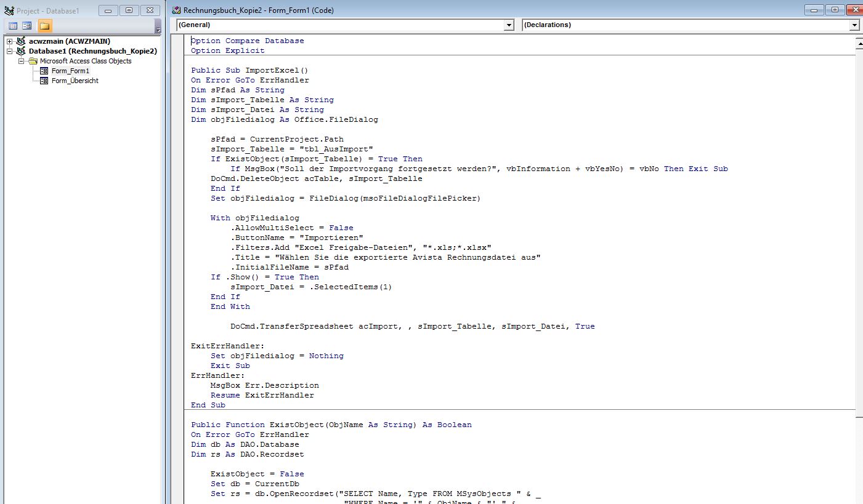Select the Microsoft Access Class Objects folder
Viewport: 863px width, 504px height.
(x=86, y=61)
